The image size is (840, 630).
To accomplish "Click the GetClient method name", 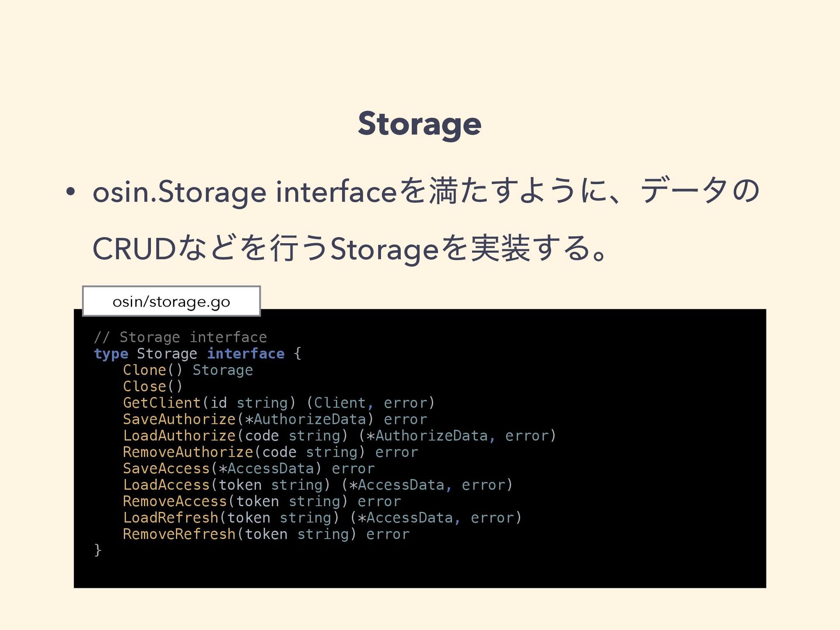I will (x=162, y=403).
